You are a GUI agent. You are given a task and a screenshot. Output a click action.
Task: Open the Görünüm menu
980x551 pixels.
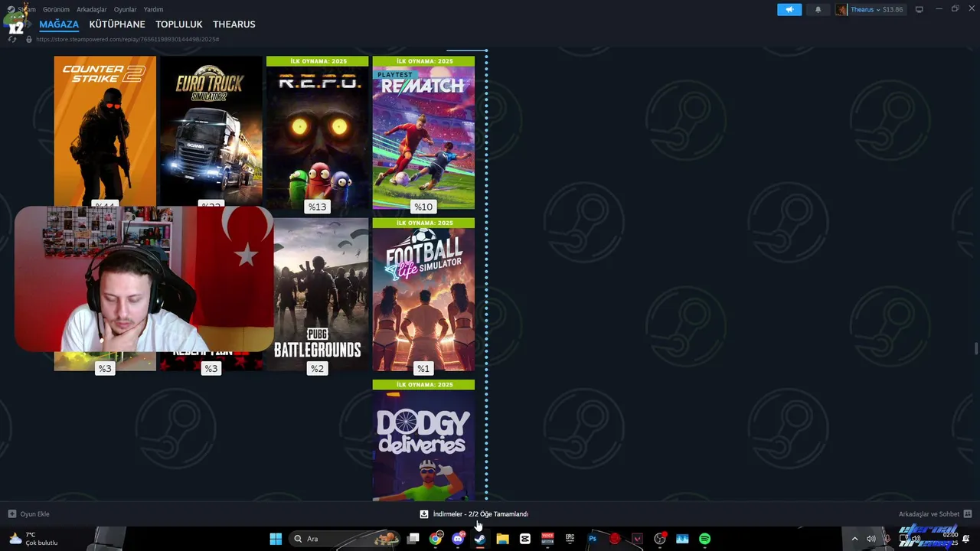click(56, 9)
